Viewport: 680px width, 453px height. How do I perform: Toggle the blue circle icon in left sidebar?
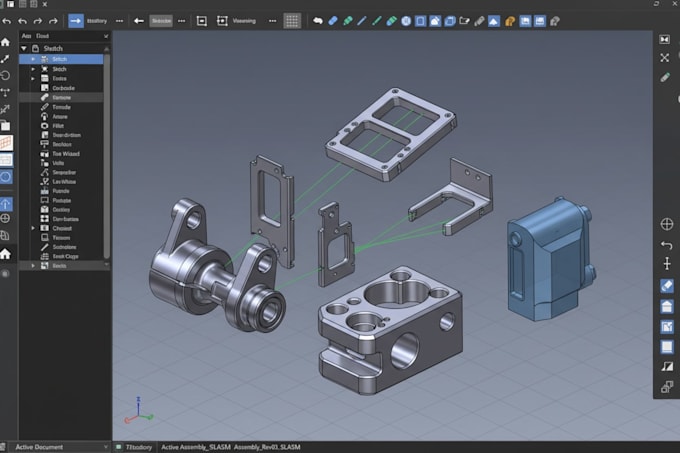click(6, 177)
